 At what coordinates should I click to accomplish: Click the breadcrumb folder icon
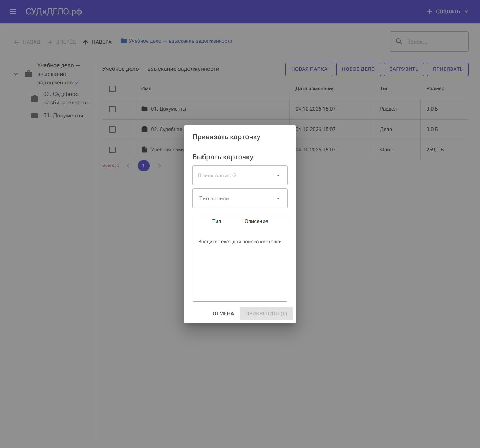[x=124, y=41]
